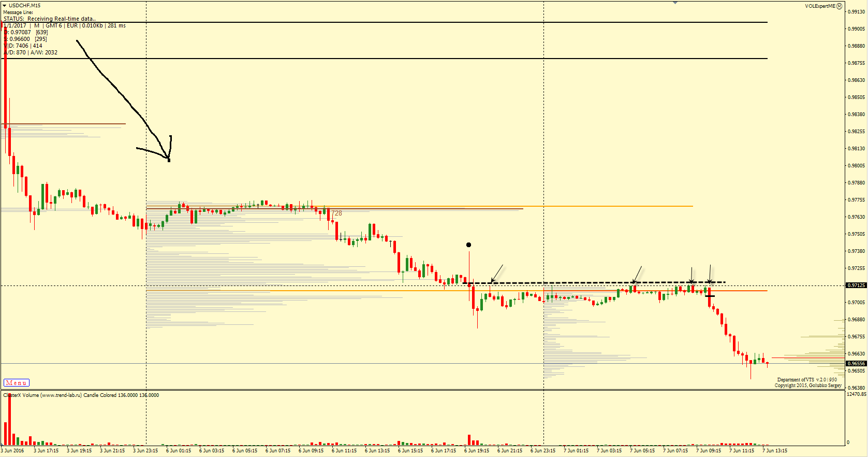Image resolution: width=868 pixels, height=457 pixels.
Task: Click the A/D: 870 | A/W: 2032 line
Action: tap(31, 52)
